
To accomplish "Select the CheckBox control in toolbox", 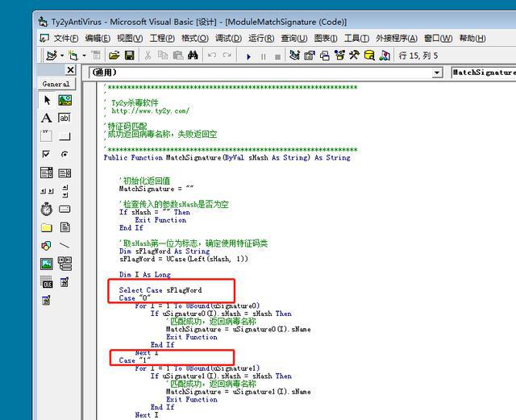I will click(46, 154).
